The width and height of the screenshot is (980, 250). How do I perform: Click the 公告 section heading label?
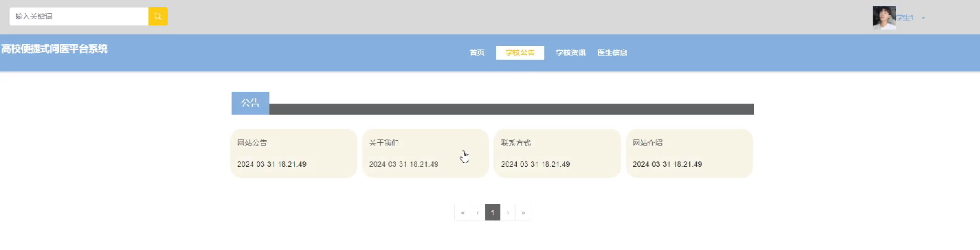pos(250,103)
